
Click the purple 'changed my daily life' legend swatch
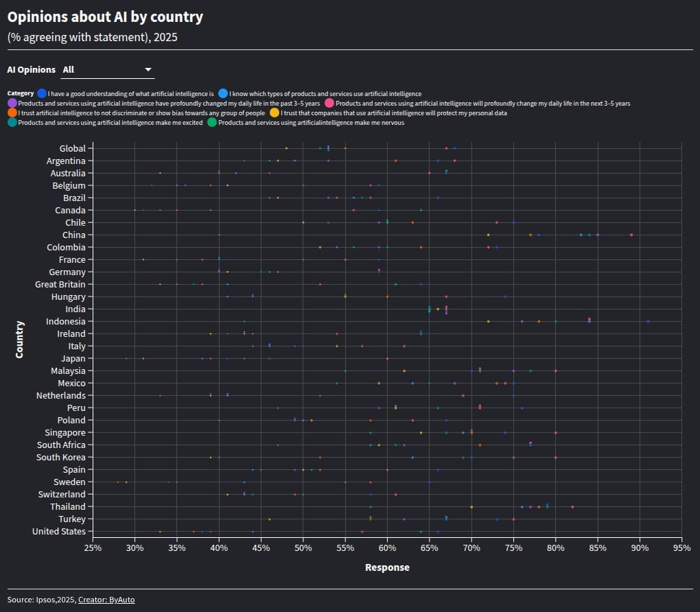coord(12,103)
